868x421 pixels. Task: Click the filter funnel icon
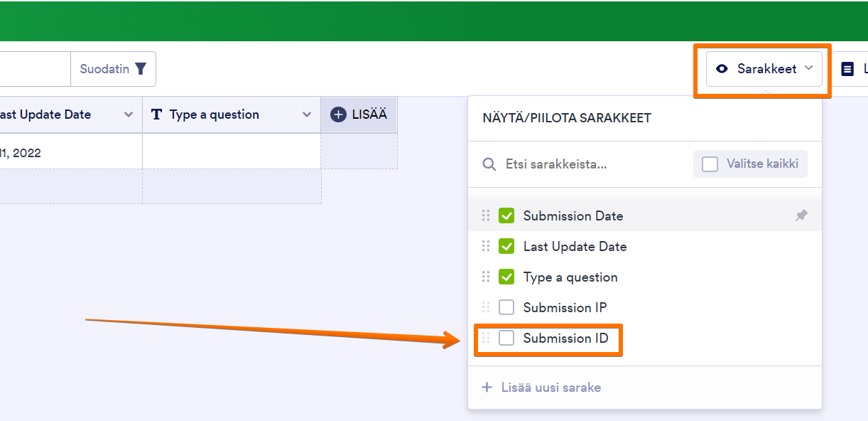pyautogui.click(x=141, y=69)
